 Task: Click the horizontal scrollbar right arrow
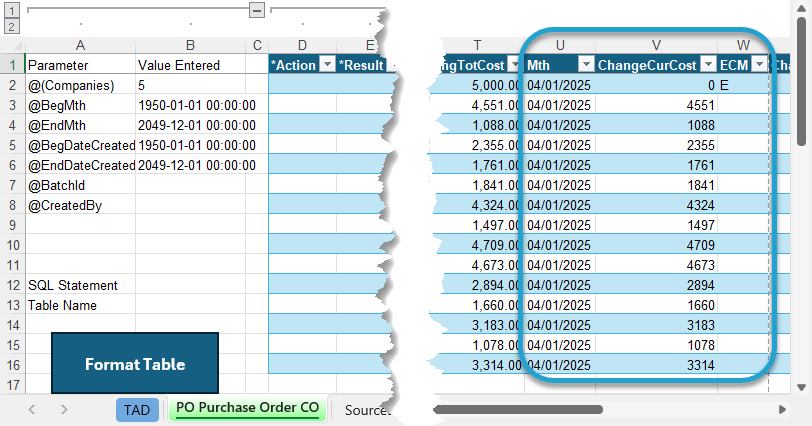782,409
